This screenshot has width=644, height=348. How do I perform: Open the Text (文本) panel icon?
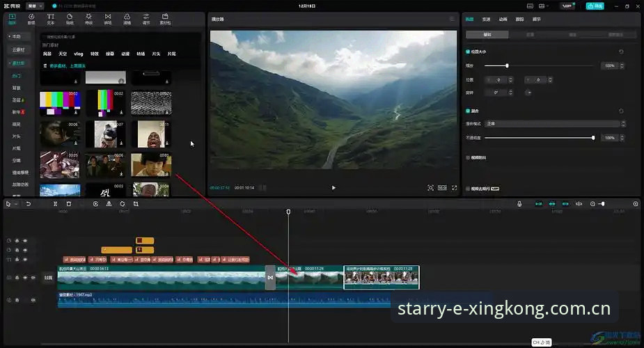(x=51, y=19)
